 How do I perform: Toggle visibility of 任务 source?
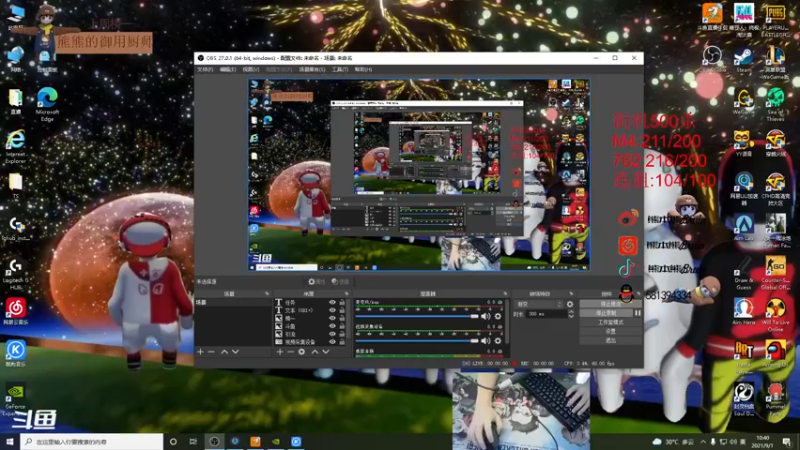tap(332, 303)
